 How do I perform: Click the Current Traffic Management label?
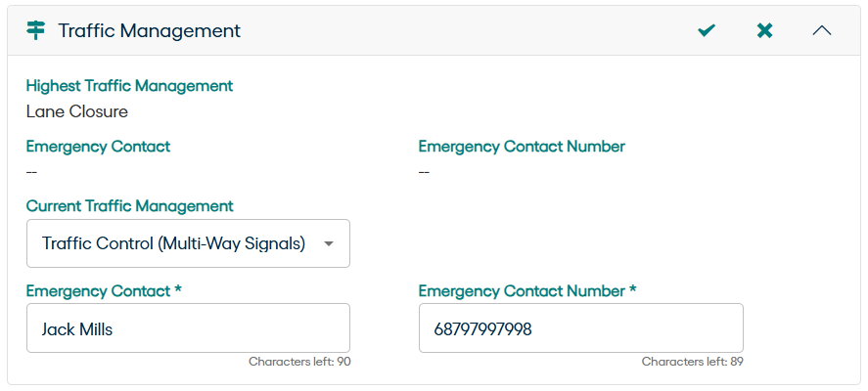tap(129, 206)
